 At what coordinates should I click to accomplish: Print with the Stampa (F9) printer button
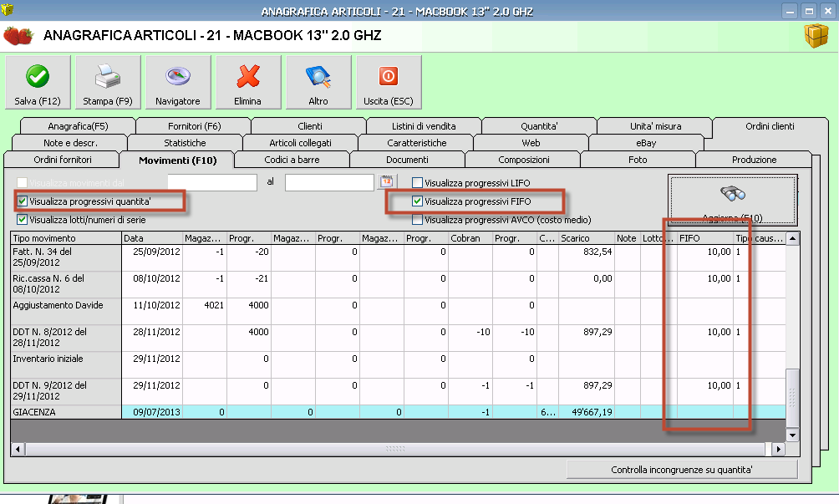tap(108, 83)
